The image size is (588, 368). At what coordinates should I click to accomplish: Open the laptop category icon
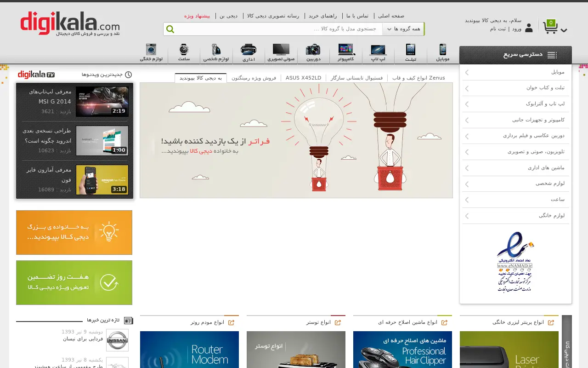[x=378, y=50]
